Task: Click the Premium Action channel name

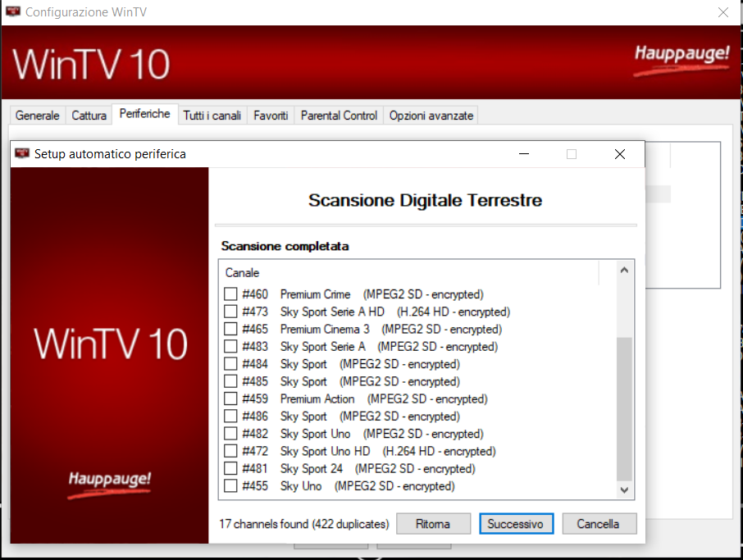Action: (x=317, y=399)
